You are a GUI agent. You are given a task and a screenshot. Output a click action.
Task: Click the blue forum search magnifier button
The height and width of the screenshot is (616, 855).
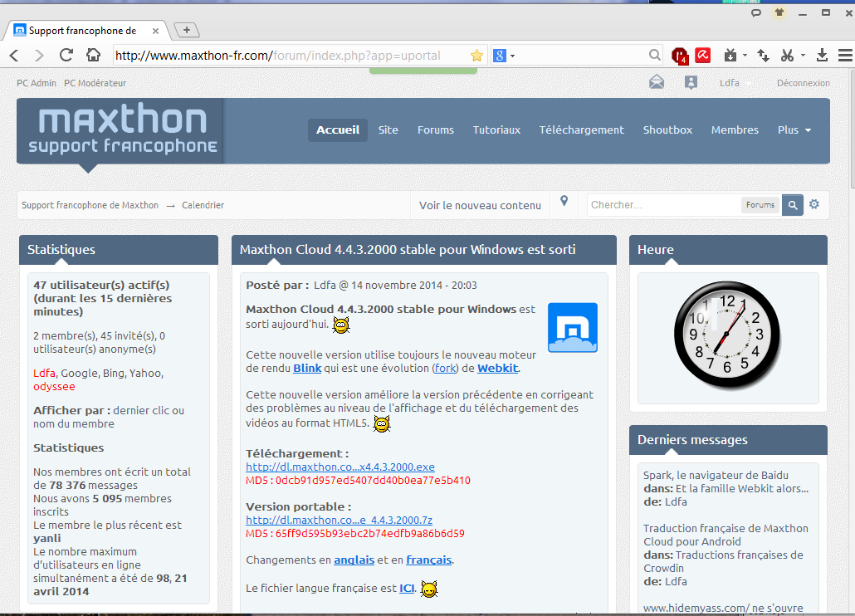pyautogui.click(x=792, y=205)
